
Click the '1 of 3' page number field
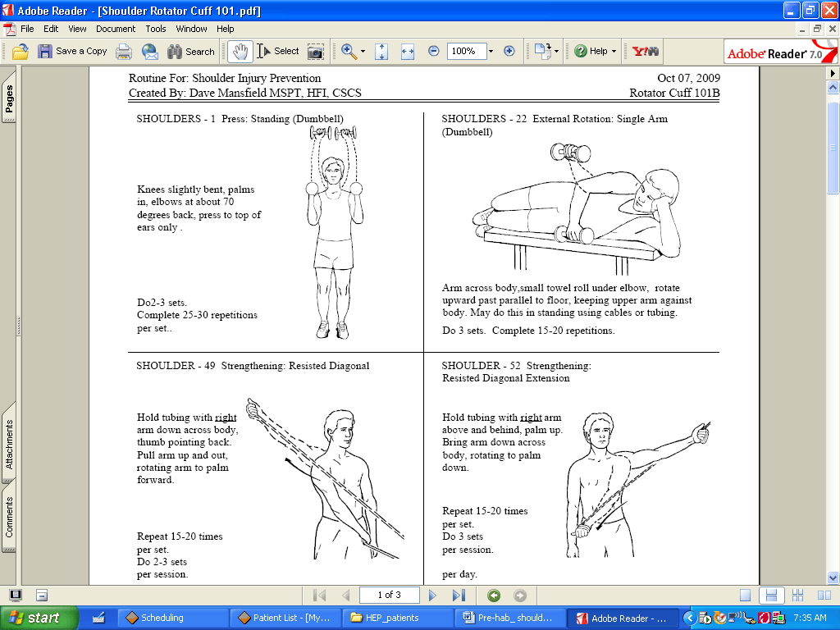[x=390, y=596]
